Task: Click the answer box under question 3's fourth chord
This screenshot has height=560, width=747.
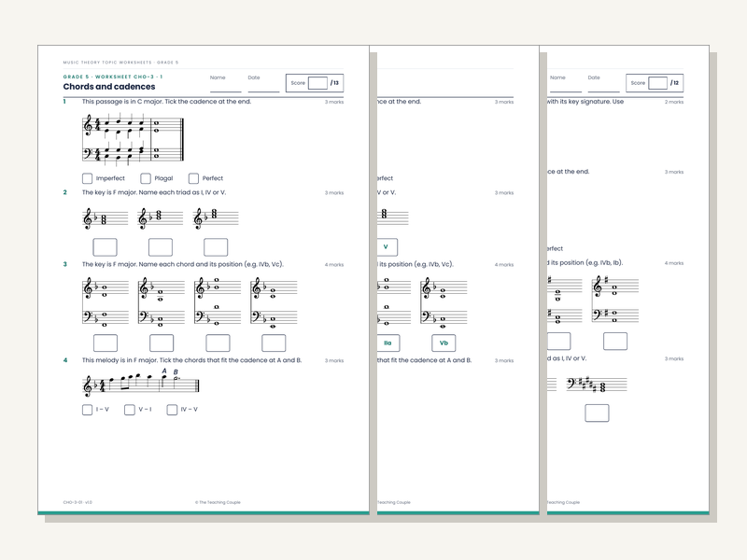Action: pos(274,343)
